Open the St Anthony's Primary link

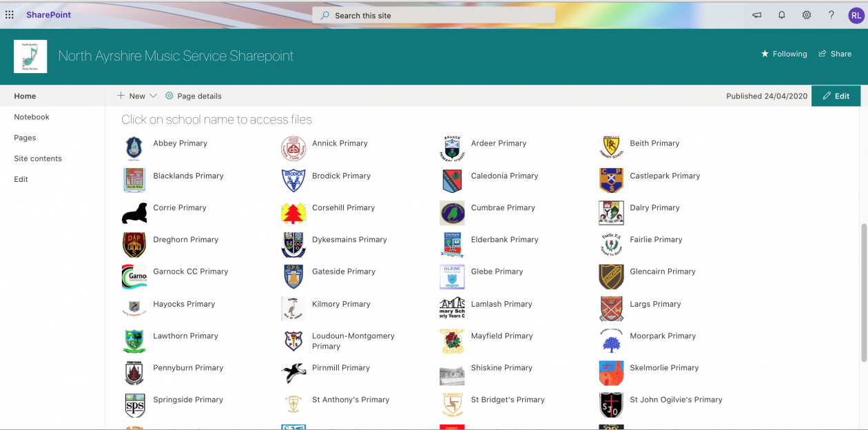click(x=351, y=400)
